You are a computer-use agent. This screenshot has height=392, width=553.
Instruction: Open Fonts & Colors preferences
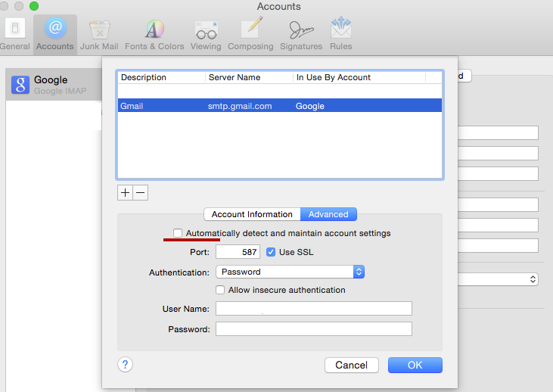(154, 34)
